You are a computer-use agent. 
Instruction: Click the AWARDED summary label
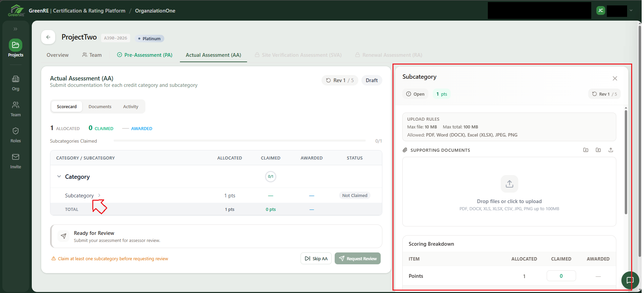(x=142, y=128)
